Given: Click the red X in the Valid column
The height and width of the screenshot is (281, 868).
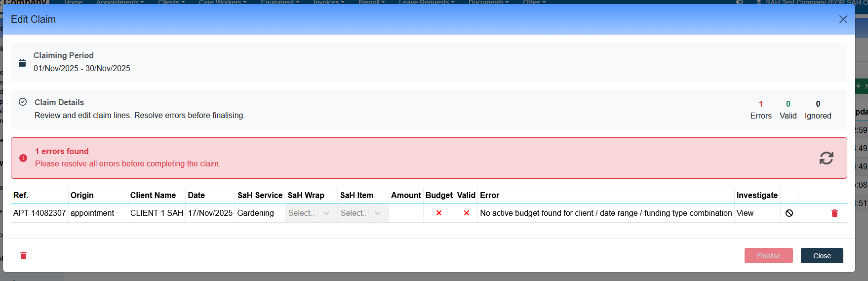Looking at the screenshot, I should [466, 213].
